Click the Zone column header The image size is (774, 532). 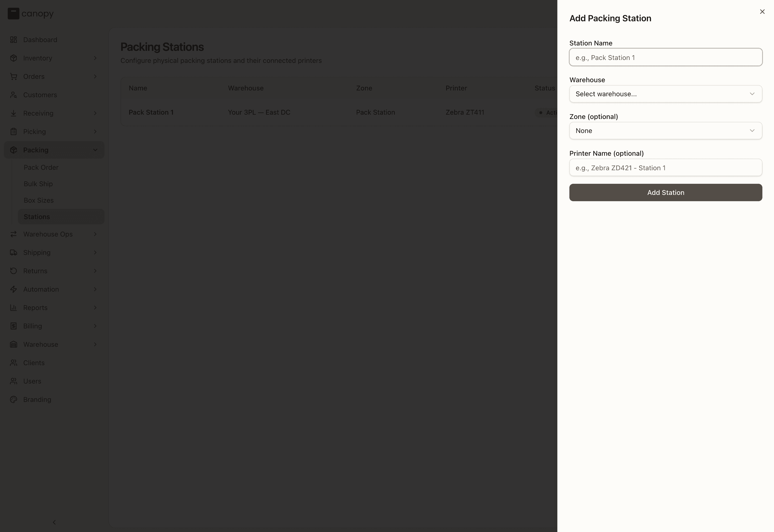click(x=364, y=88)
